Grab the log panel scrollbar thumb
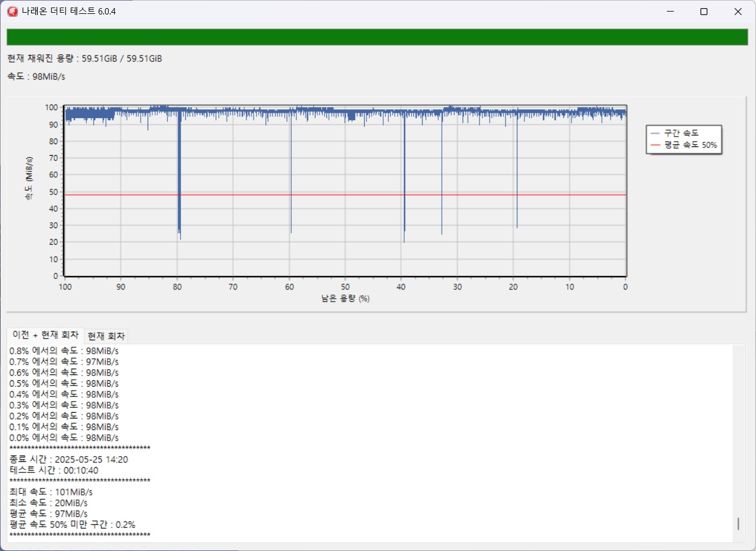 [738, 524]
